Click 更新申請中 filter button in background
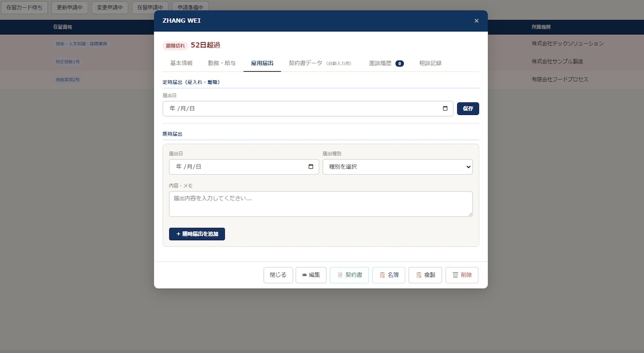644x353 pixels. [70, 8]
